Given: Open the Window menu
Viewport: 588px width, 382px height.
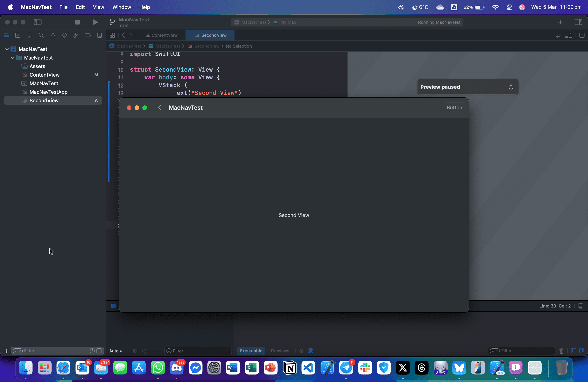Looking at the screenshot, I should tap(122, 7).
